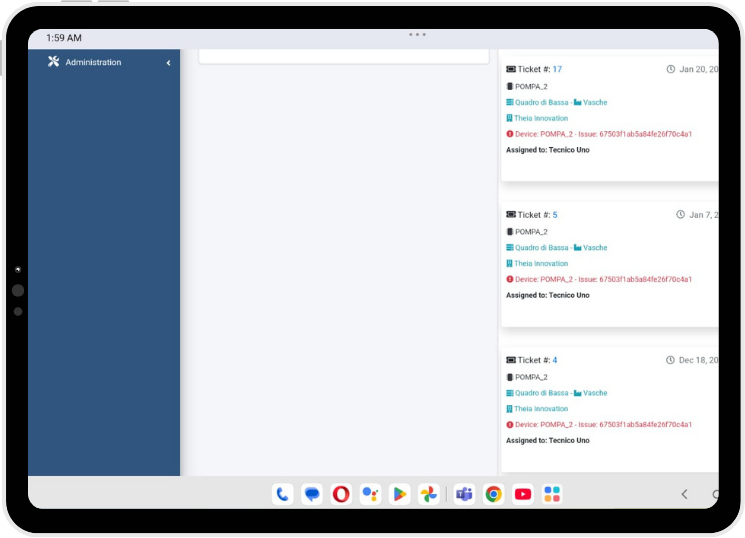Open Microsoft Teams from the dock
Viewport: 745px width, 538px height.
(464, 495)
